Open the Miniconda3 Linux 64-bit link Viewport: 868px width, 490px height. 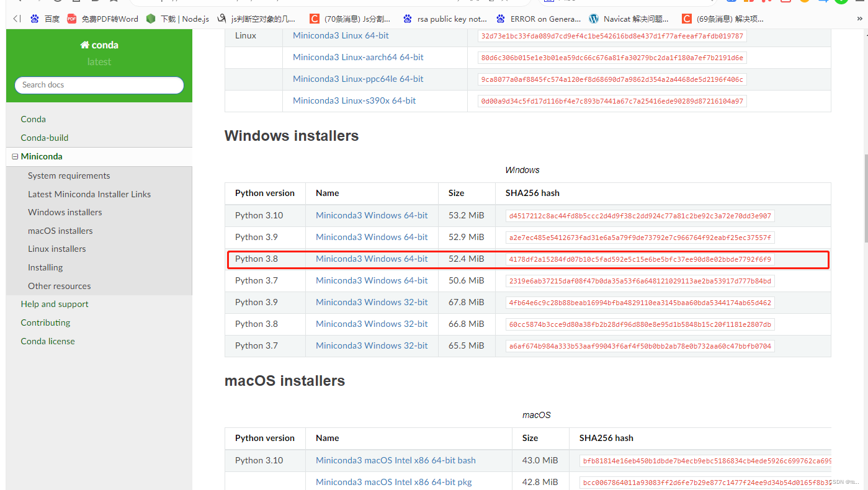[340, 35]
